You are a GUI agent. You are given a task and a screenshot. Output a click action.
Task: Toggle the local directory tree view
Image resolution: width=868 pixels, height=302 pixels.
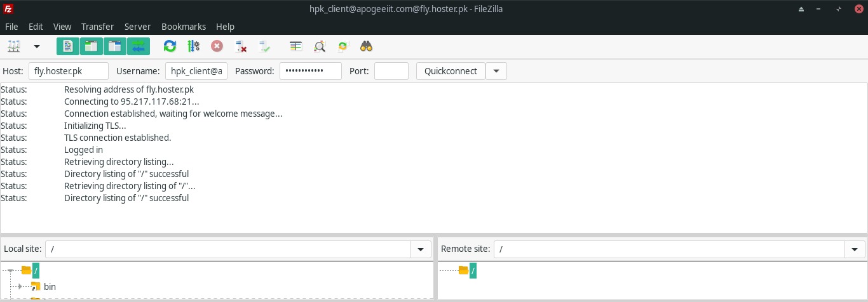point(91,46)
